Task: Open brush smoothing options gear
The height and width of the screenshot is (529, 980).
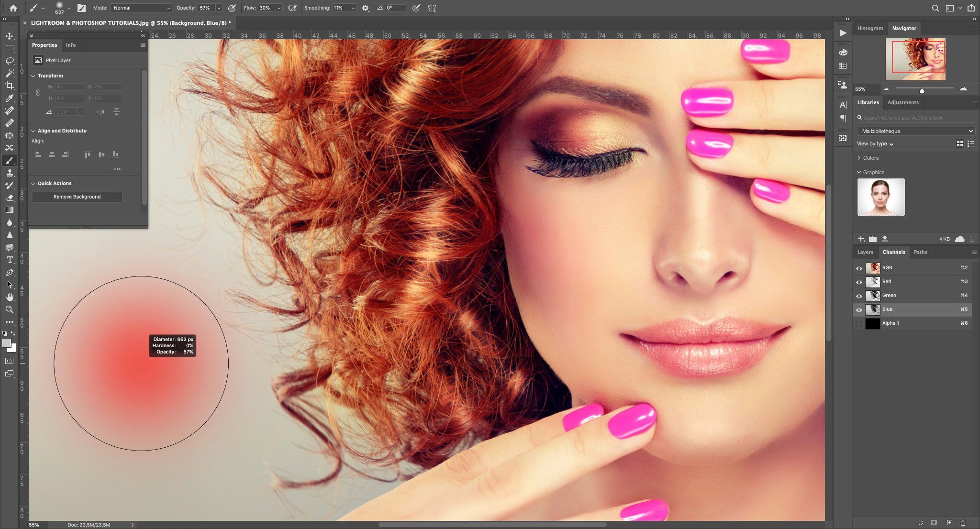Action: 366,8
